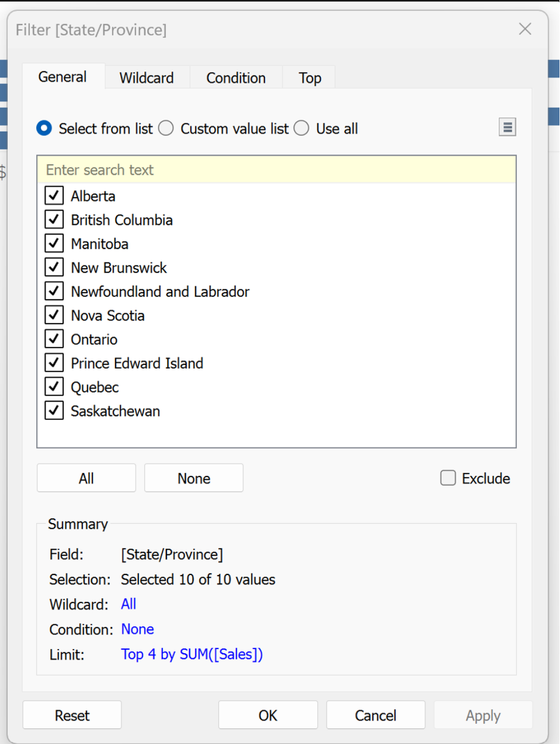Enable the Exclude checkbox
Image resolution: width=560 pixels, height=744 pixels.
[x=448, y=478]
